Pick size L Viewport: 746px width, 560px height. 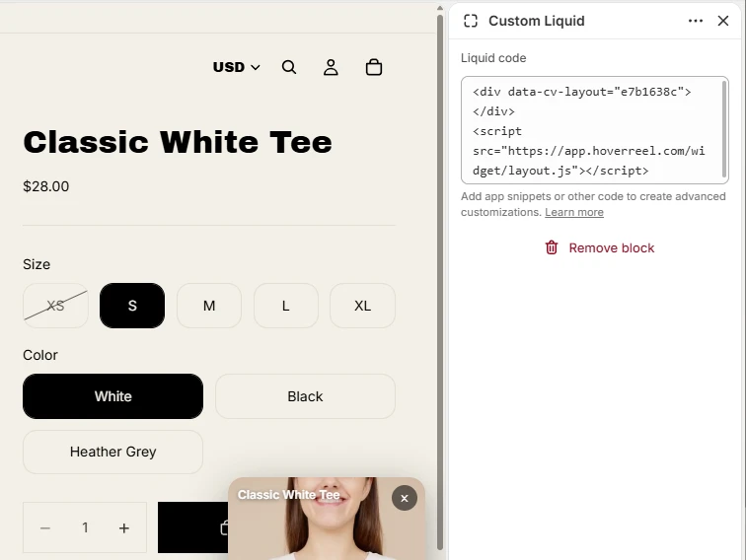285,306
